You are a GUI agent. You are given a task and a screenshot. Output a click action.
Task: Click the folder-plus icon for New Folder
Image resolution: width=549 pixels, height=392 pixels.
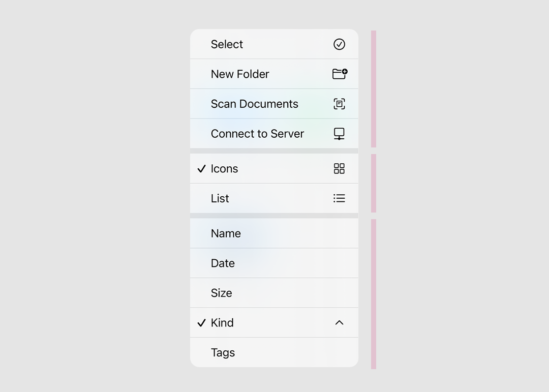point(340,74)
